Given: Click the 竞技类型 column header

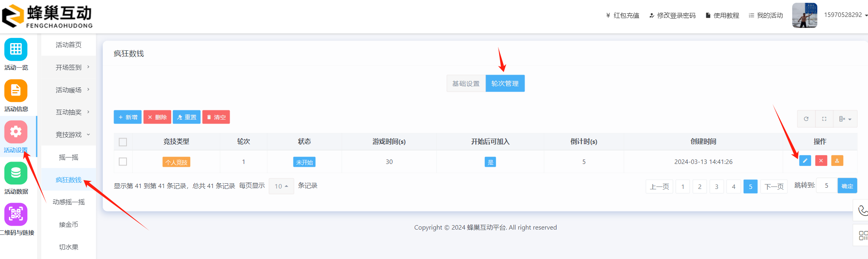Looking at the screenshot, I should point(176,141).
